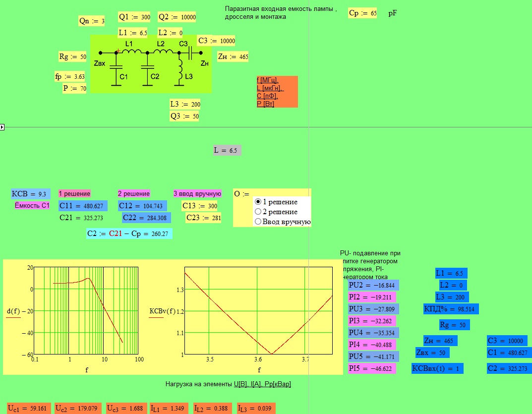Click the fp := 3.63 frequency input
Viewport: 532px width, 414px height.
[x=70, y=77]
